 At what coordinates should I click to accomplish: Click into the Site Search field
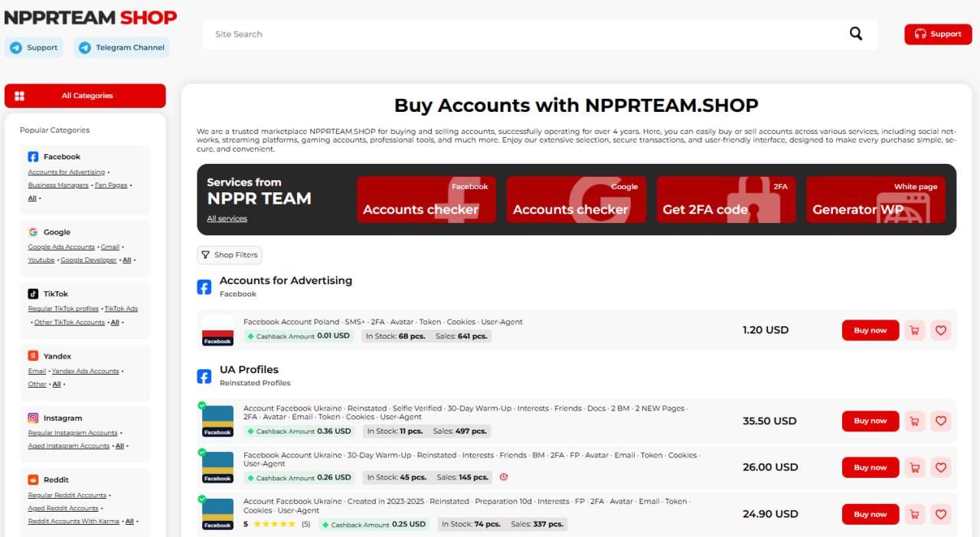tap(521, 34)
